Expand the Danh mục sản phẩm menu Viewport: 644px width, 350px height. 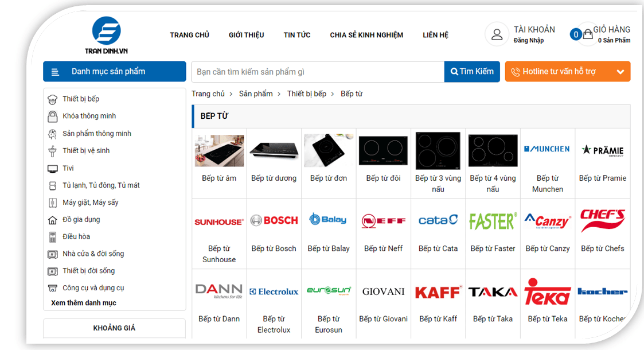tap(114, 72)
